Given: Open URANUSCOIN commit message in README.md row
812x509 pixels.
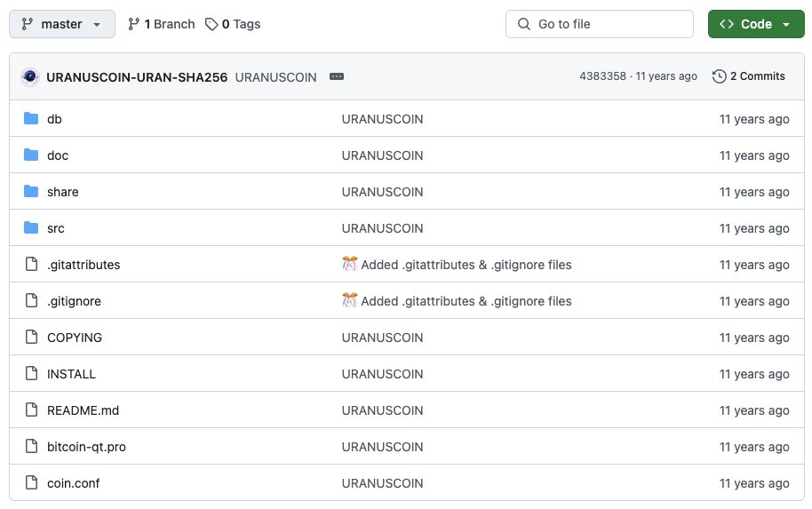Looking at the screenshot, I should (x=382, y=410).
